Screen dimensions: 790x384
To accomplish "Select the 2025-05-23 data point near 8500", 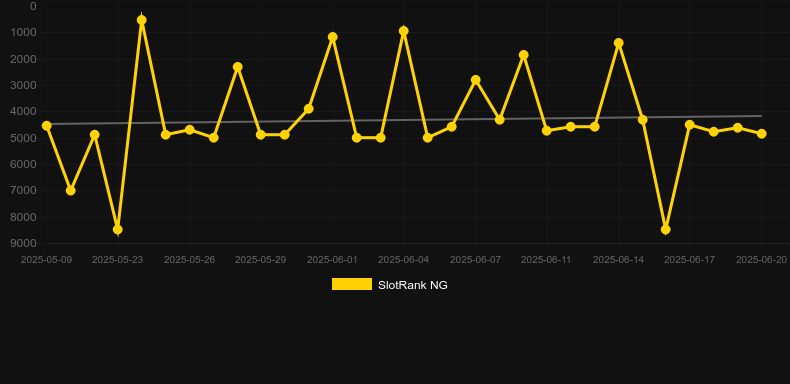I will point(118,230).
